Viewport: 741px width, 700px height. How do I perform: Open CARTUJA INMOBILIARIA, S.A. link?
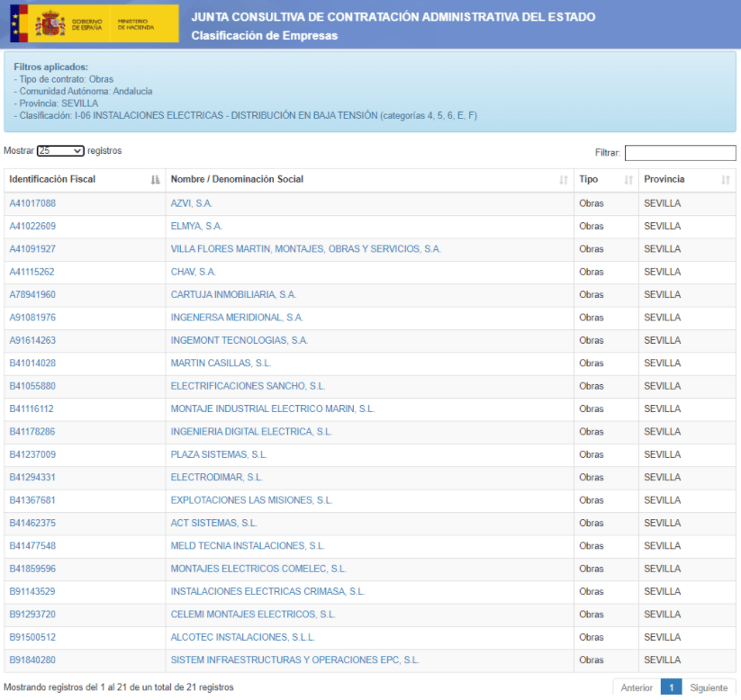(x=233, y=295)
